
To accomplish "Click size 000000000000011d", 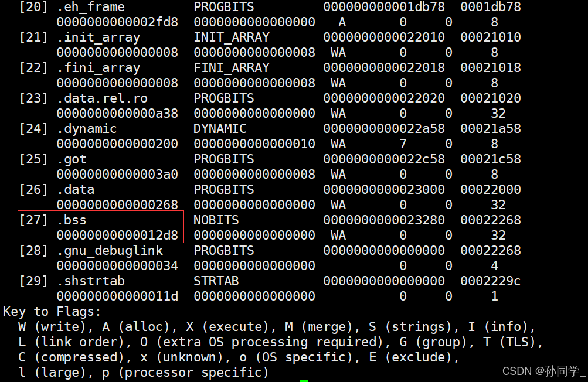I will pos(117,296).
